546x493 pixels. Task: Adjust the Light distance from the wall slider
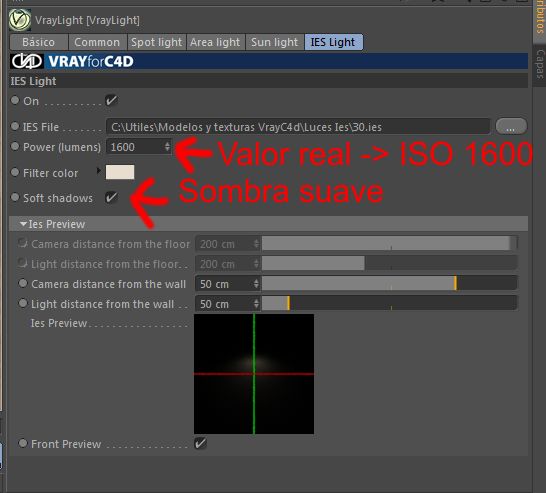390,303
